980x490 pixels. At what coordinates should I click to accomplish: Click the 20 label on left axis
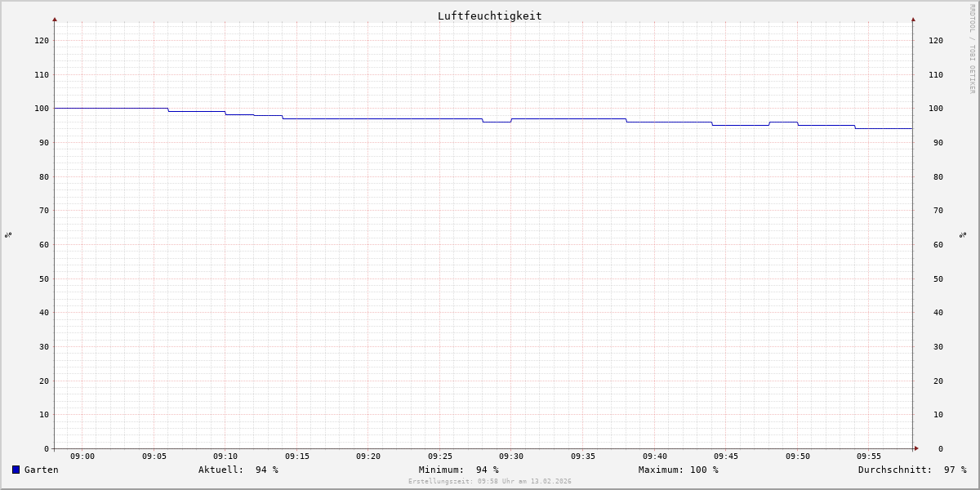click(44, 381)
